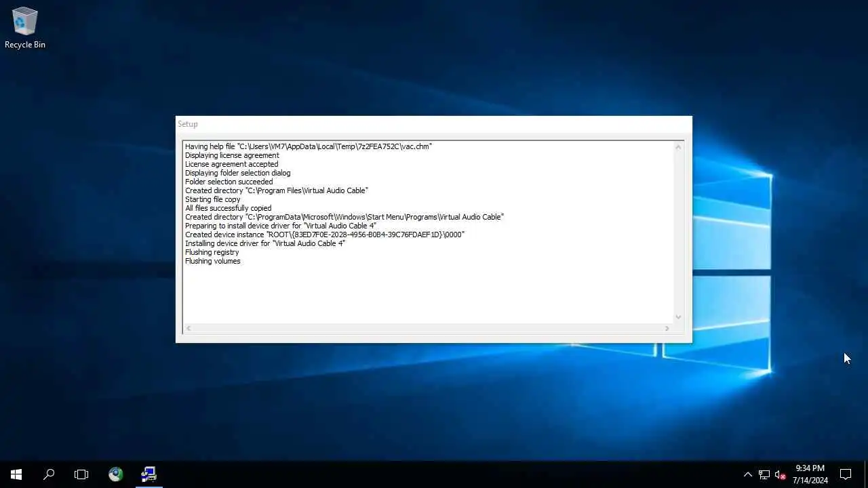868x488 pixels.
Task: Click log line "Flushing volumes"
Action: [212, 261]
